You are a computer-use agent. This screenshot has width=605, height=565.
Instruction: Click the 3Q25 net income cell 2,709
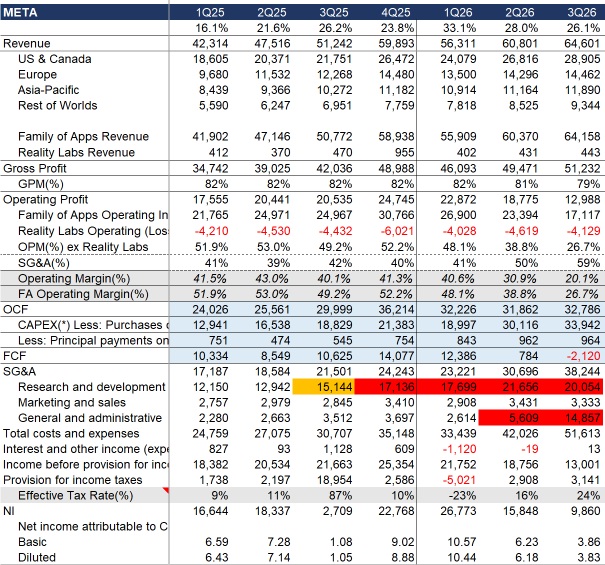338,511
